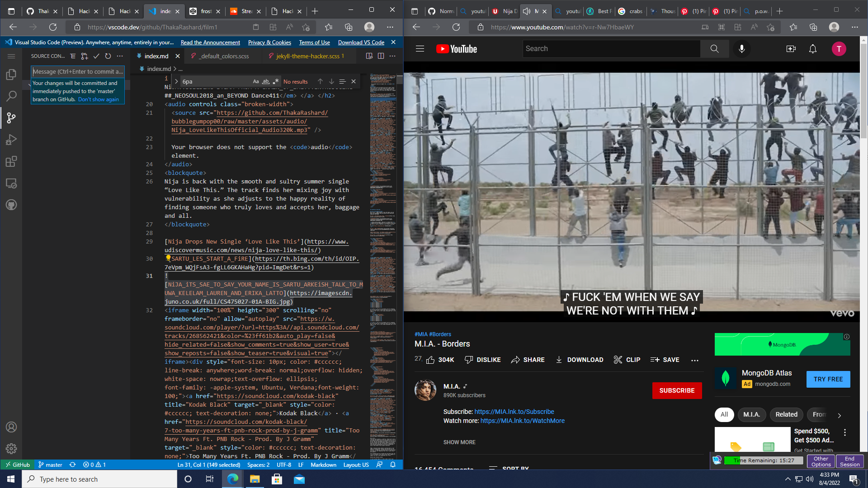Open the Remote Explorer view icon
The image size is (868, 488).
point(11,183)
